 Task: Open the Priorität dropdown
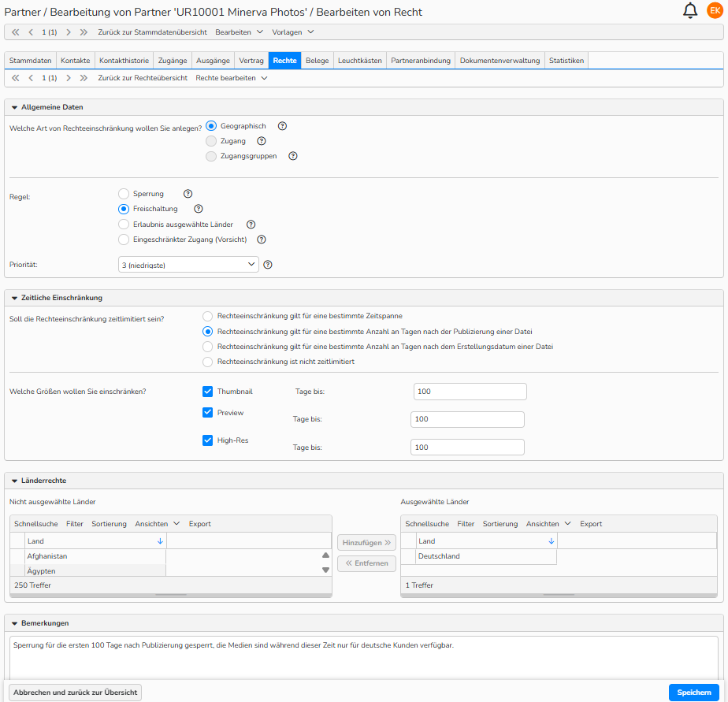click(188, 265)
